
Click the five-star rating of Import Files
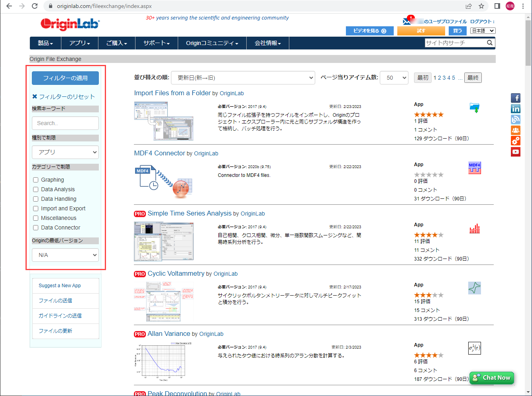point(429,115)
